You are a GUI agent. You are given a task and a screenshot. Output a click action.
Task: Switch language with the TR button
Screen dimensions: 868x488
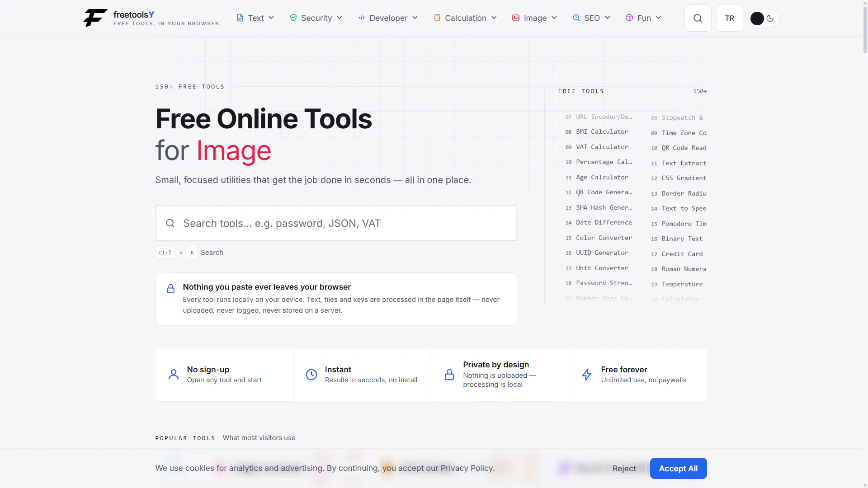[729, 18]
